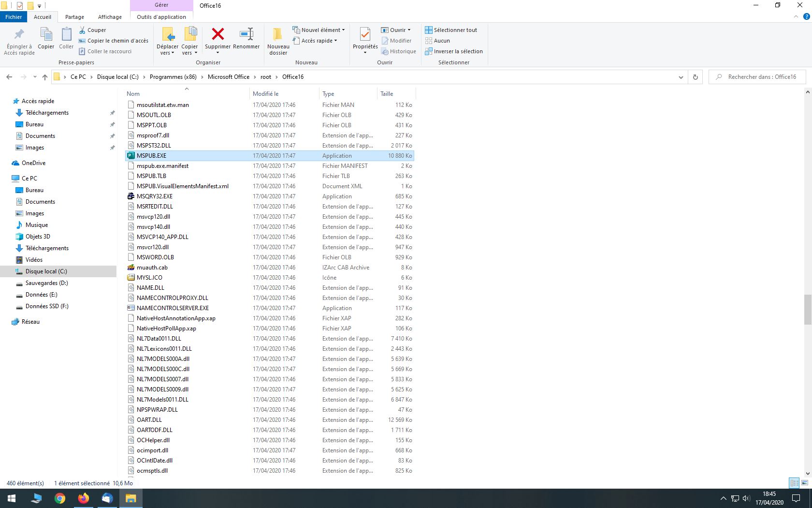Open Firefox from the taskbar
Viewport: 812px width, 508px height.
tap(84, 498)
